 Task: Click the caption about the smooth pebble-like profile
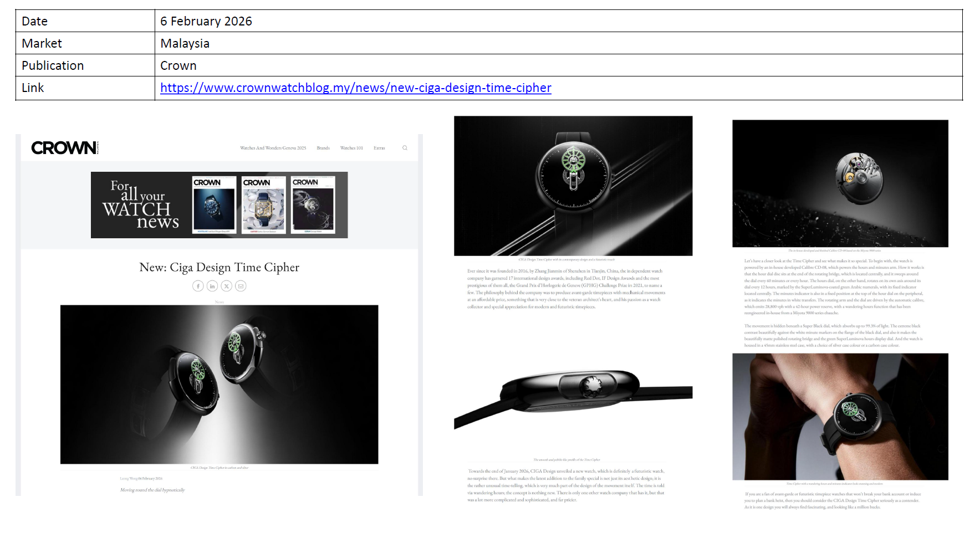(566, 460)
